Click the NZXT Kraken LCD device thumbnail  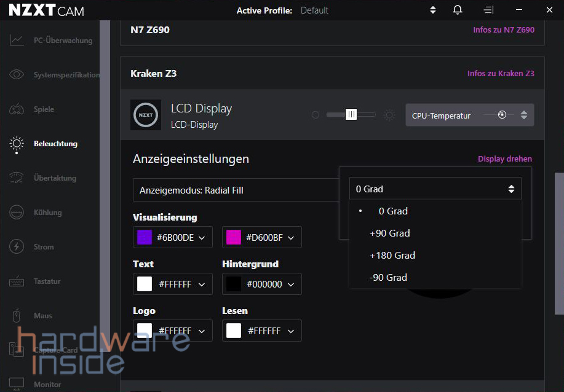(x=146, y=115)
